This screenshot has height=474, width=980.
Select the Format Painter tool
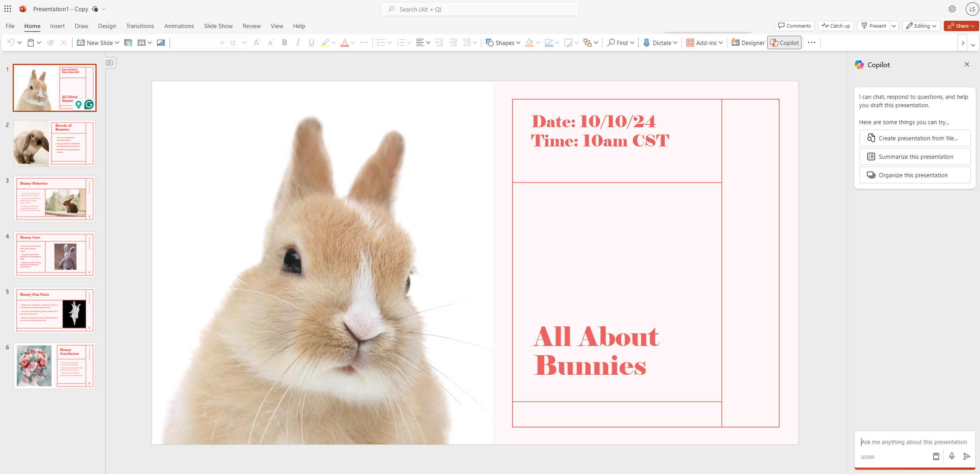[x=50, y=42]
